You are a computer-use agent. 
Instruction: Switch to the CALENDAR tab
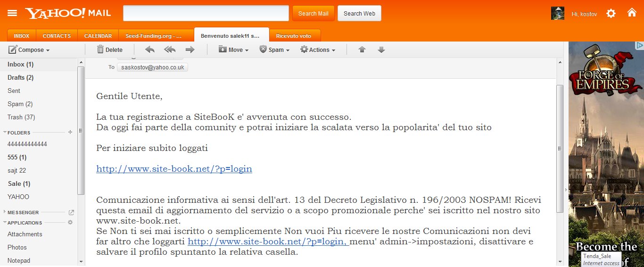[98, 36]
